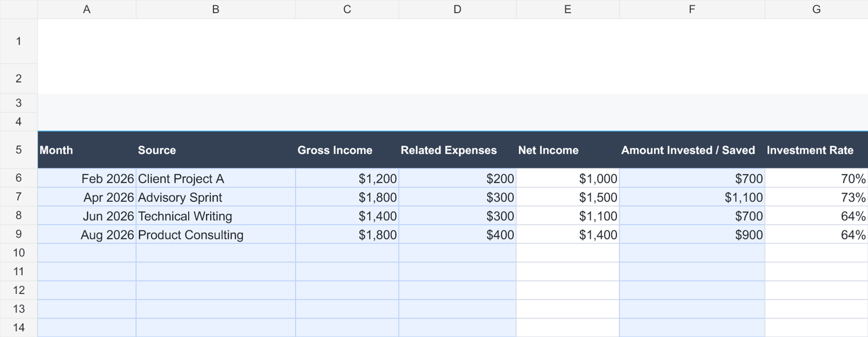
Task: Select row 10 header
Action: [x=19, y=253]
